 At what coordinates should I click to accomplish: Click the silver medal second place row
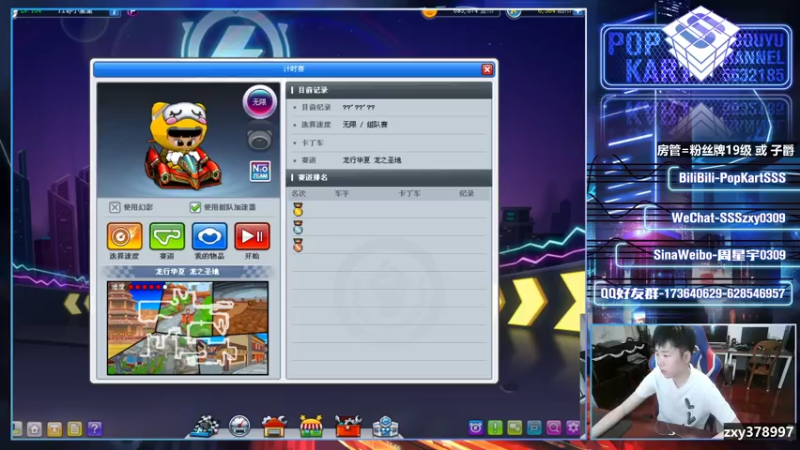click(x=389, y=228)
